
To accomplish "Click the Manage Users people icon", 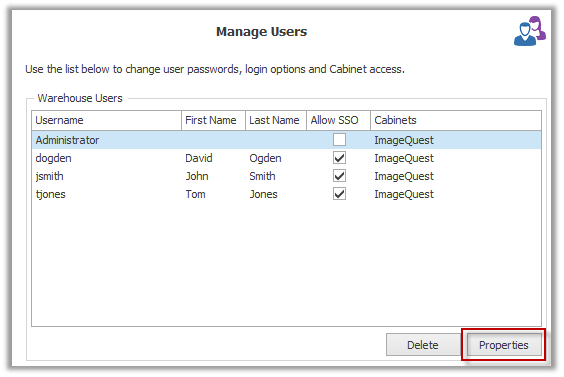I will (x=529, y=31).
